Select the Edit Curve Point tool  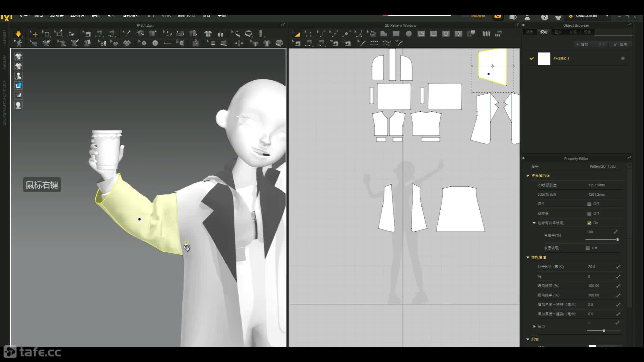tap(334, 34)
